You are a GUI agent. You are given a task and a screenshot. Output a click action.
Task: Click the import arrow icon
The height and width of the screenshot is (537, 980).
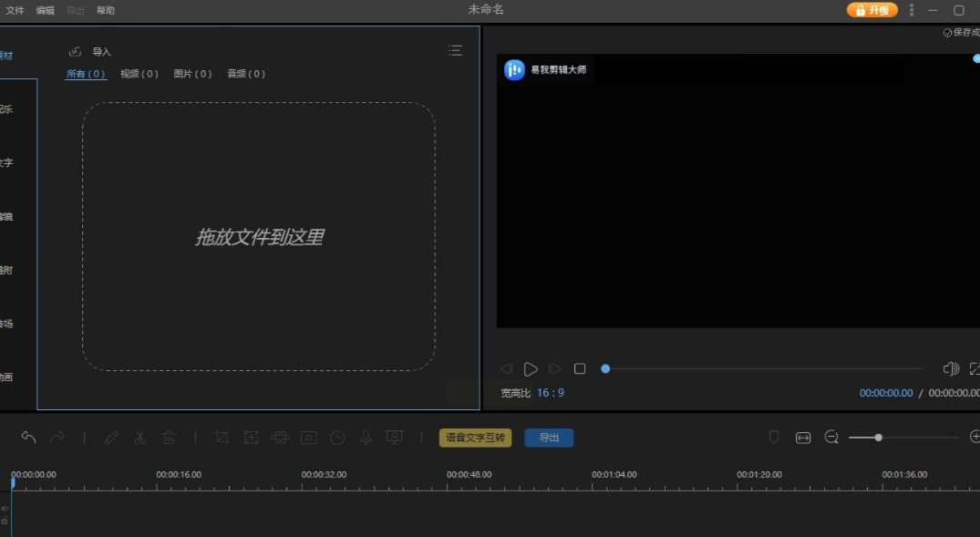click(x=75, y=51)
